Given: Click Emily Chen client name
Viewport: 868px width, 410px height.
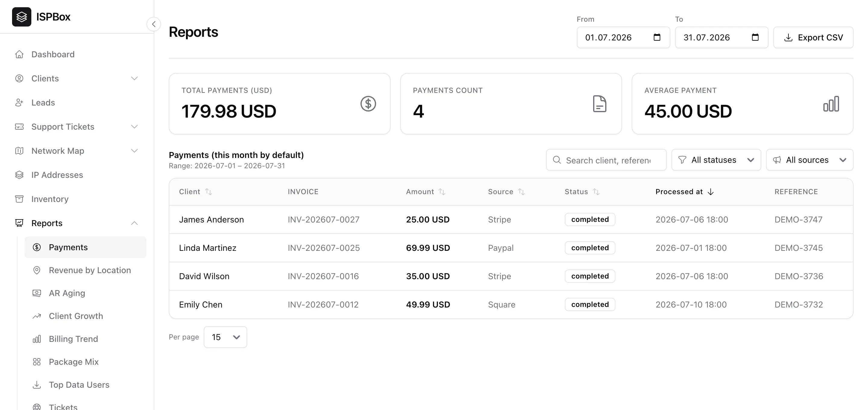Looking at the screenshot, I should pos(200,304).
